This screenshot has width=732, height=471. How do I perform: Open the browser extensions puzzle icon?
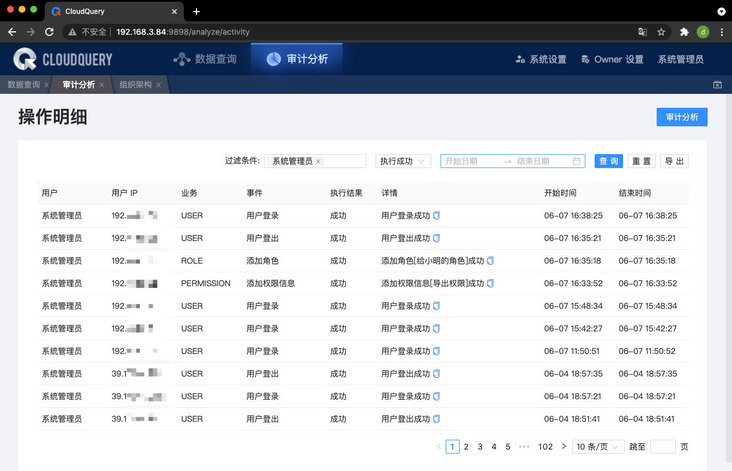[684, 32]
